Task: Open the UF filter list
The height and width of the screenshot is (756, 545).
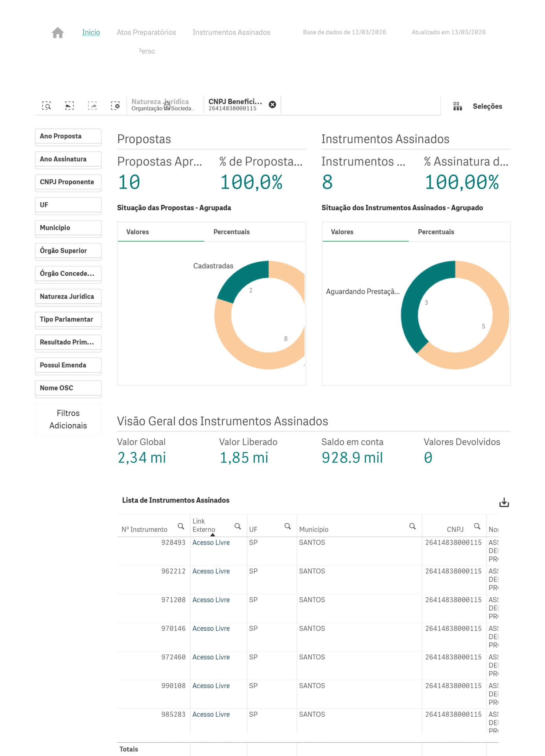Action: (x=68, y=205)
